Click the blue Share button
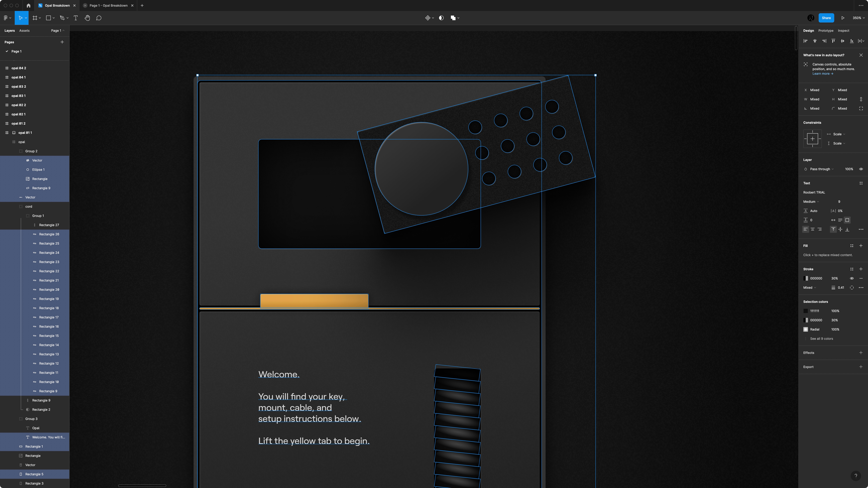 pyautogui.click(x=826, y=18)
